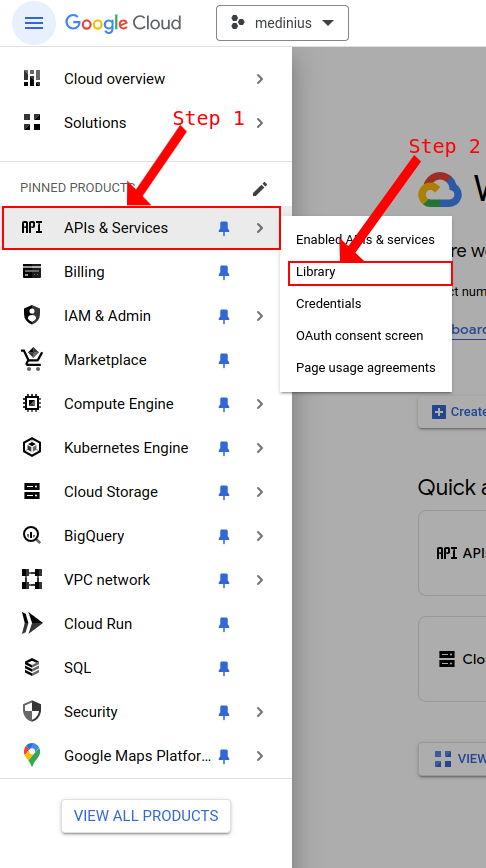
Task: Click the Google Cloud logo
Action: click(123, 23)
